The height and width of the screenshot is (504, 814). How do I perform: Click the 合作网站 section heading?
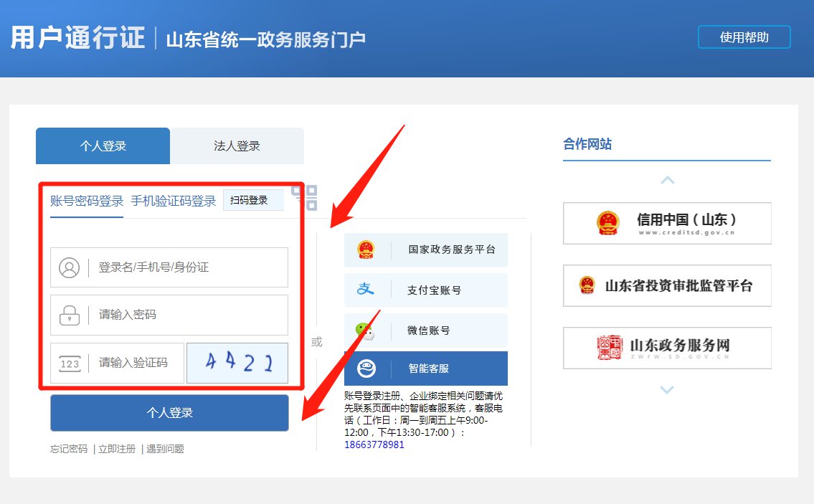(587, 144)
